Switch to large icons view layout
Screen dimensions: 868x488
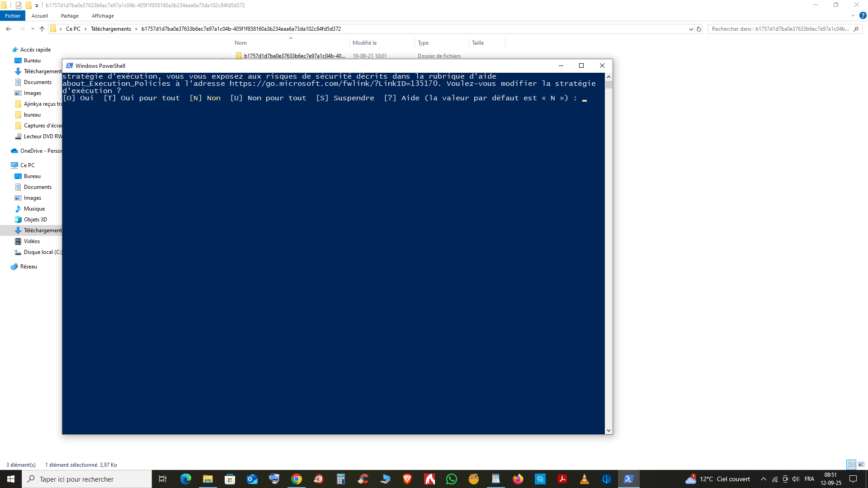point(861,465)
